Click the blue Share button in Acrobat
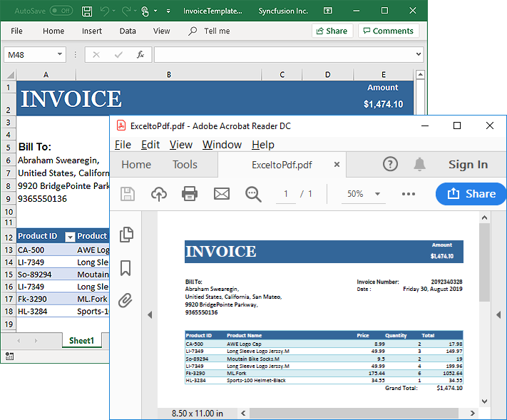507x420 pixels. [471, 193]
